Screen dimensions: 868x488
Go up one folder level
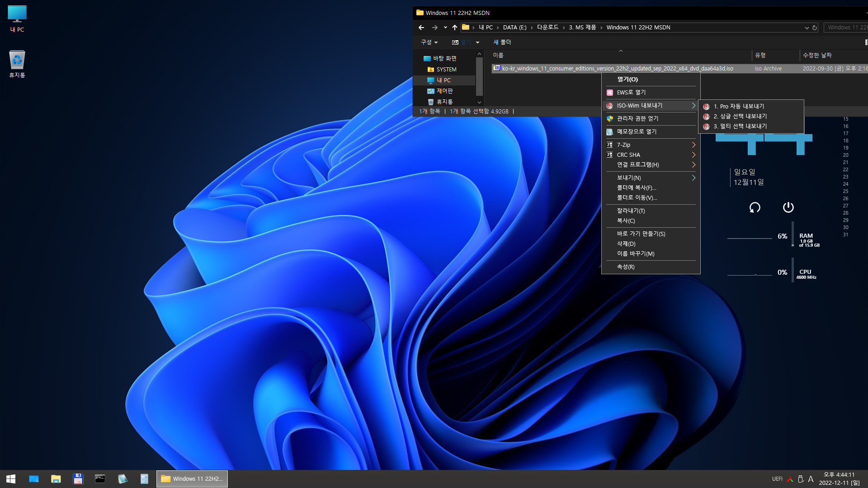click(x=455, y=28)
